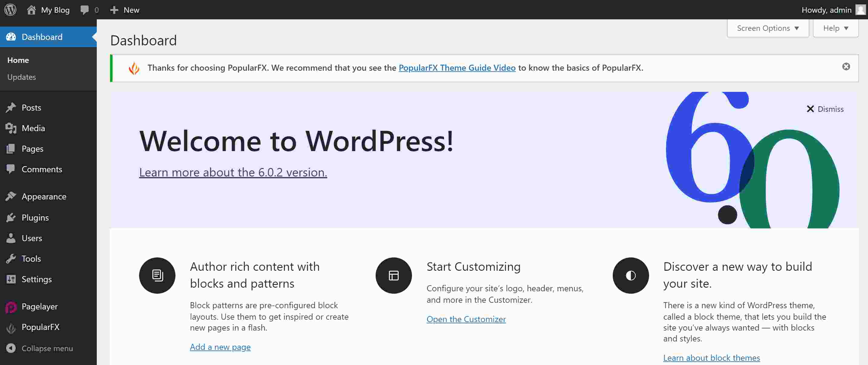
Task: Dismiss the PopularFX notice with X
Action: pos(846,67)
